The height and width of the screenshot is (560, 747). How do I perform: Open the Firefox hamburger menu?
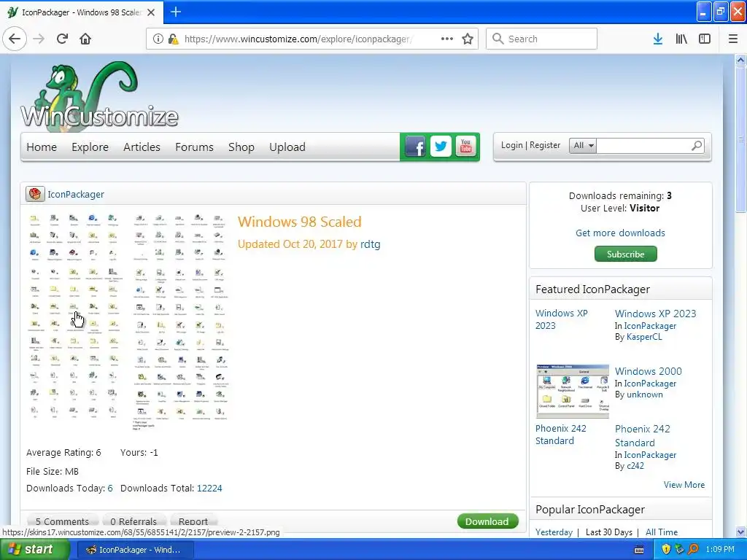[x=733, y=39]
